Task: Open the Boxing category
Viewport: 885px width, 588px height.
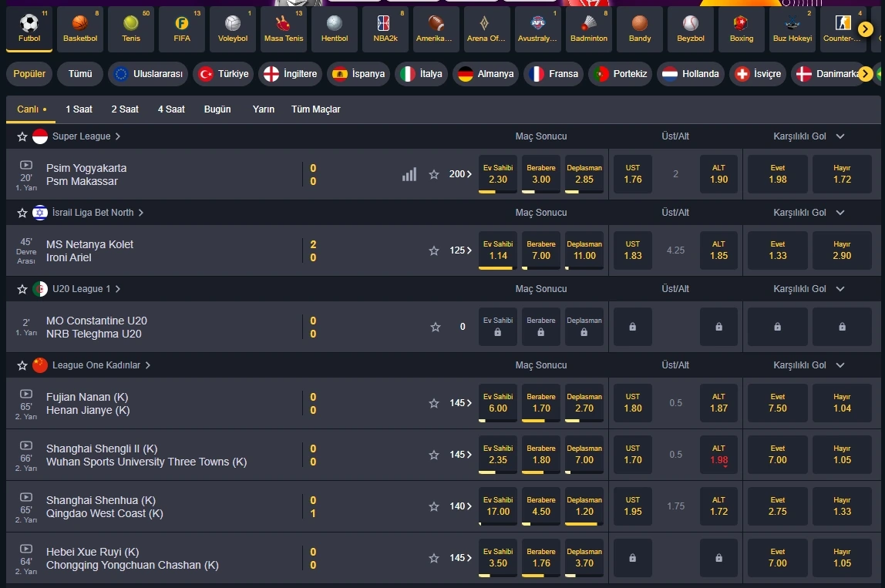Action: (741, 29)
